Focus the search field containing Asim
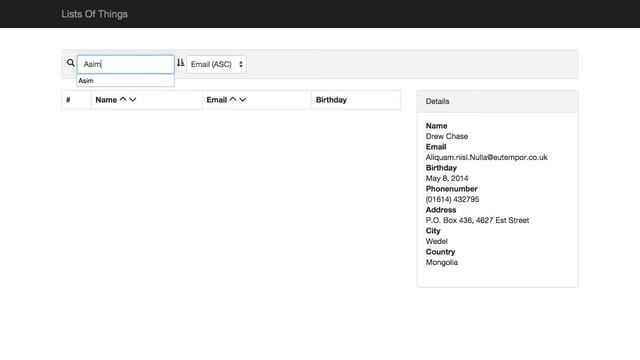 point(126,64)
